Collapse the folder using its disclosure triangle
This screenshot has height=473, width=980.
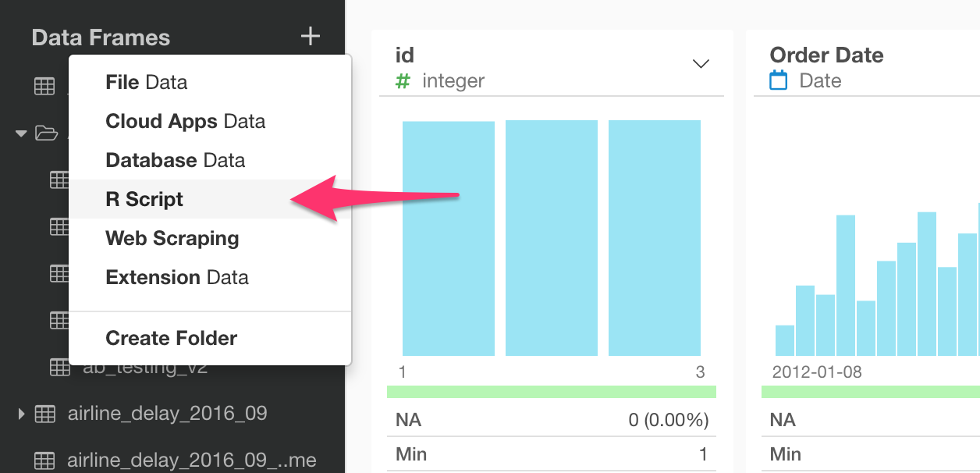(20, 133)
